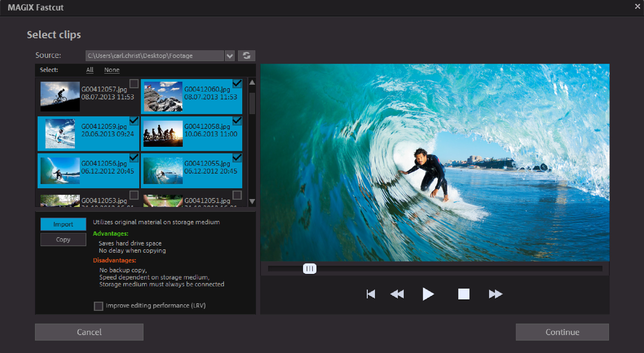Image resolution: width=644 pixels, height=353 pixels.
Task: Play the surfer preview clip
Action: coord(428,294)
